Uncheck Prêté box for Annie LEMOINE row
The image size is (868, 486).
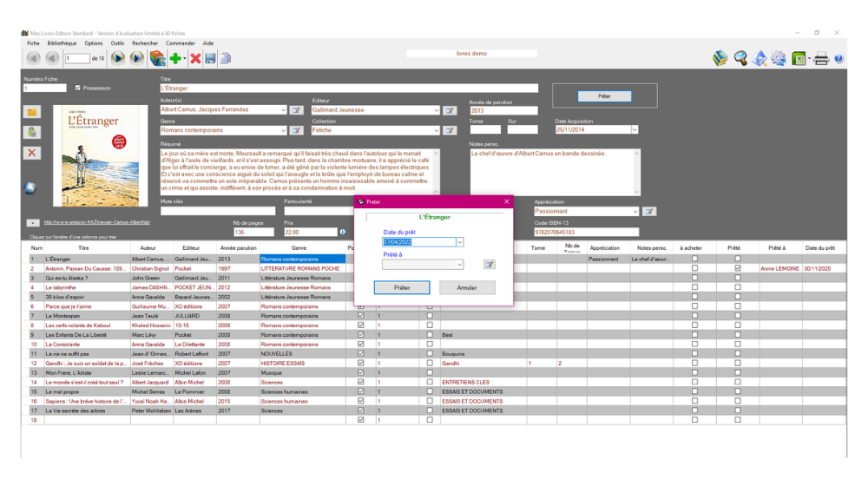click(x=737, y=268)
